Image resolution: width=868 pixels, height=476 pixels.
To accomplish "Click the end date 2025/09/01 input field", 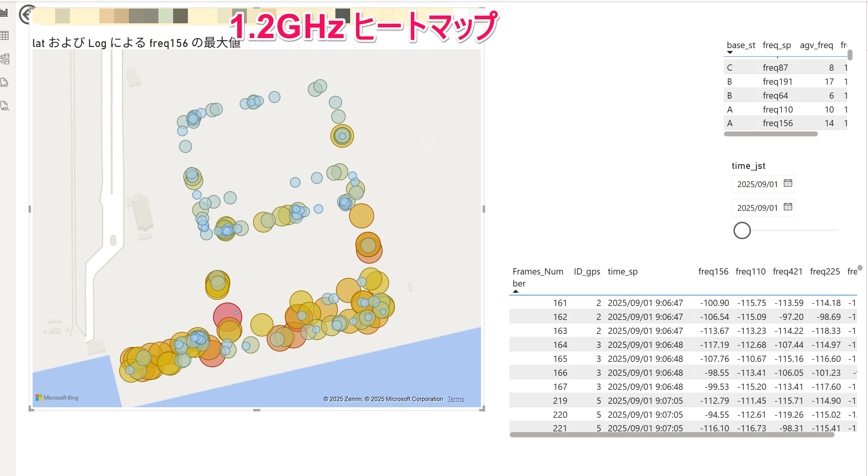I will pos(757,208).
